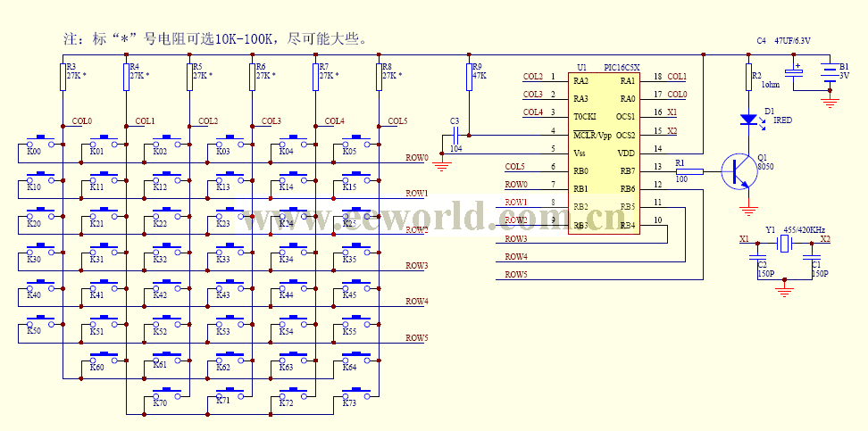868x431 pixels.
Task: Select resistor R6 in the pull-up row
Action: tap(253, 77)
